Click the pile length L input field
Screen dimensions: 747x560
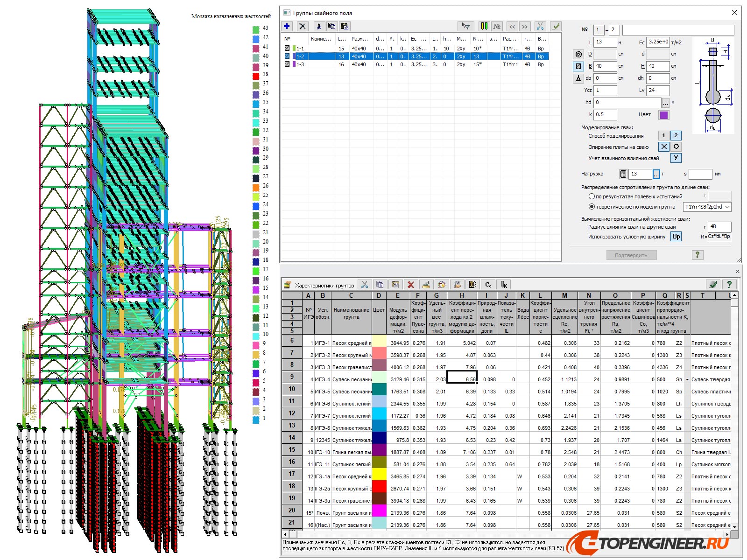(x=605, y=42)
